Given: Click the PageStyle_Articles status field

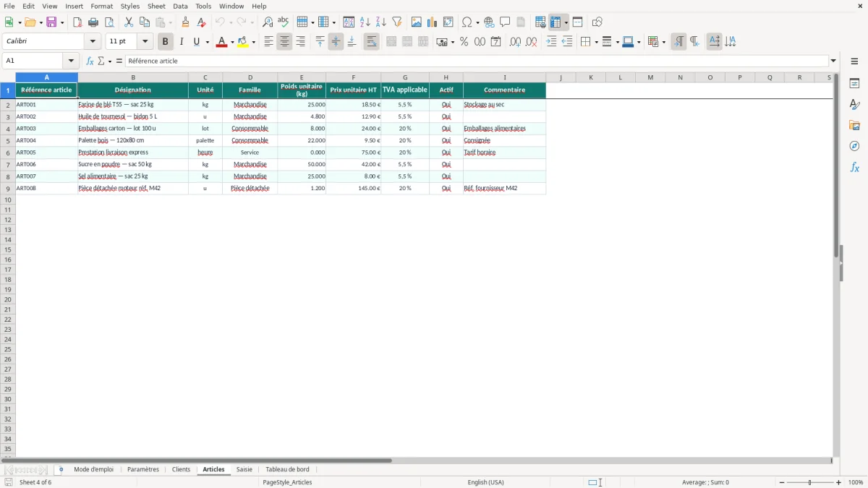Looking at the screenshot, I should tap(287, 482).
